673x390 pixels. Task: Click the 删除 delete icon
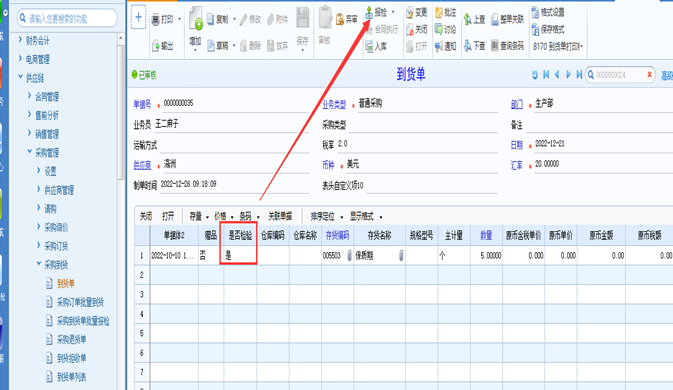click(x=244, y=45)
